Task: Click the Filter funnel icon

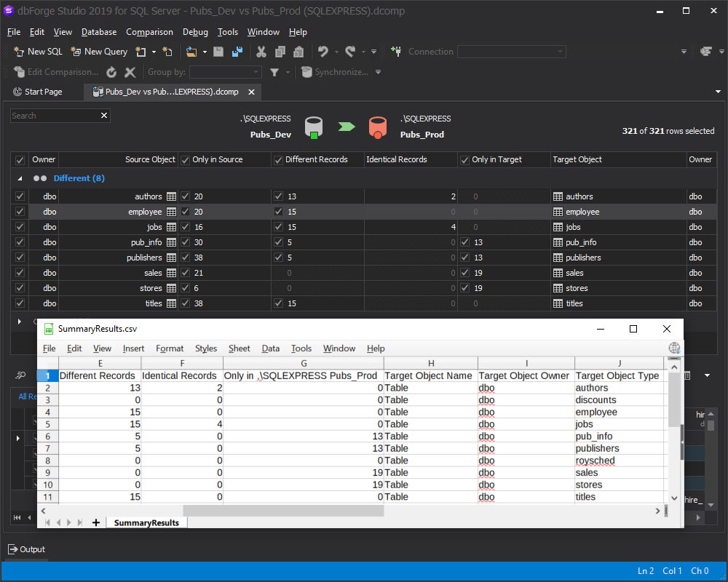Action: pyautogui.click(x=274, y=72)
